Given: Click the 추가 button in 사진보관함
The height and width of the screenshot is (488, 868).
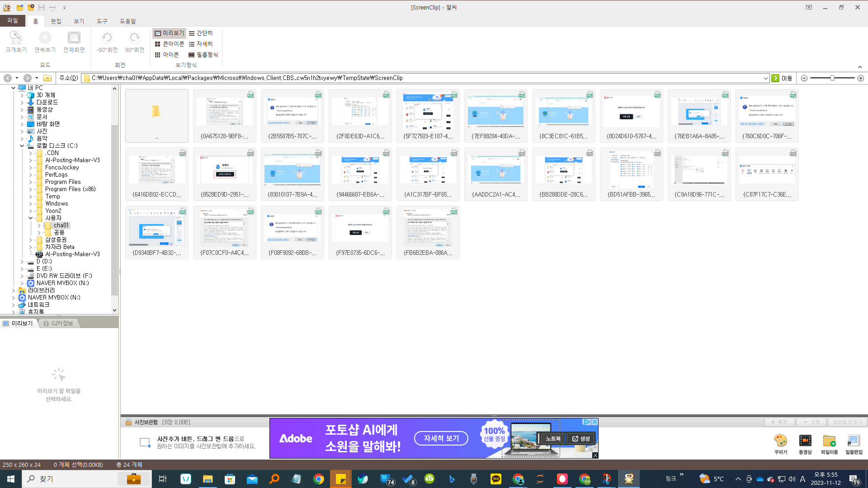Looking at the screenshot, I should [x=780, y=422].
